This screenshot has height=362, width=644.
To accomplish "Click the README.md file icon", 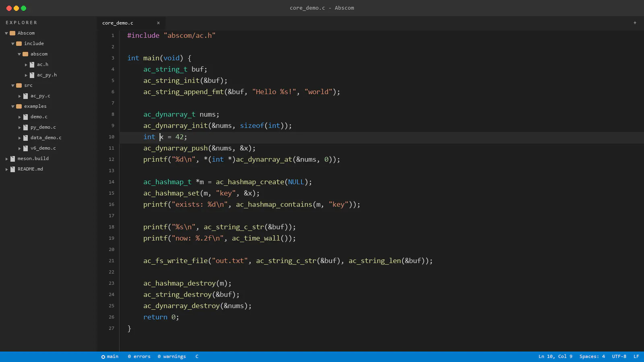I will 12,169.
